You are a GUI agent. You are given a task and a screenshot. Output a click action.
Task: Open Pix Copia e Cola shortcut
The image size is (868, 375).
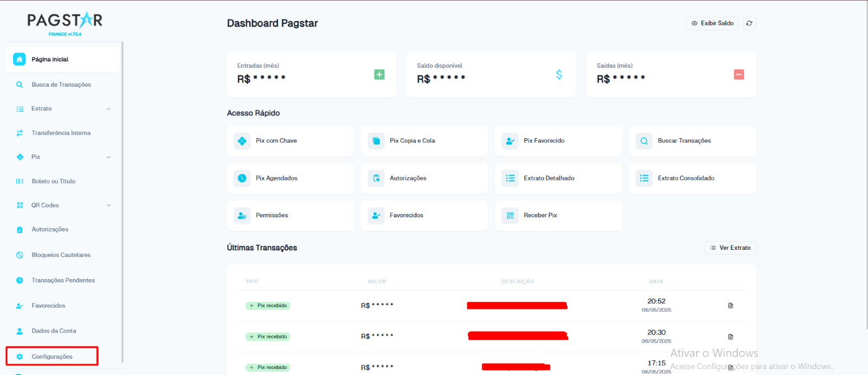pyautogui.click(x=424, y=141)
